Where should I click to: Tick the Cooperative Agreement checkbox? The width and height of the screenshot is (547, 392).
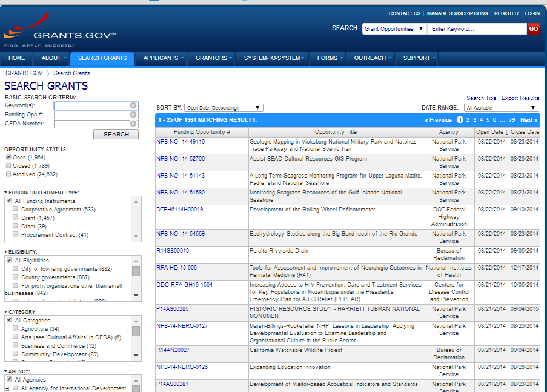pos(15,210)
